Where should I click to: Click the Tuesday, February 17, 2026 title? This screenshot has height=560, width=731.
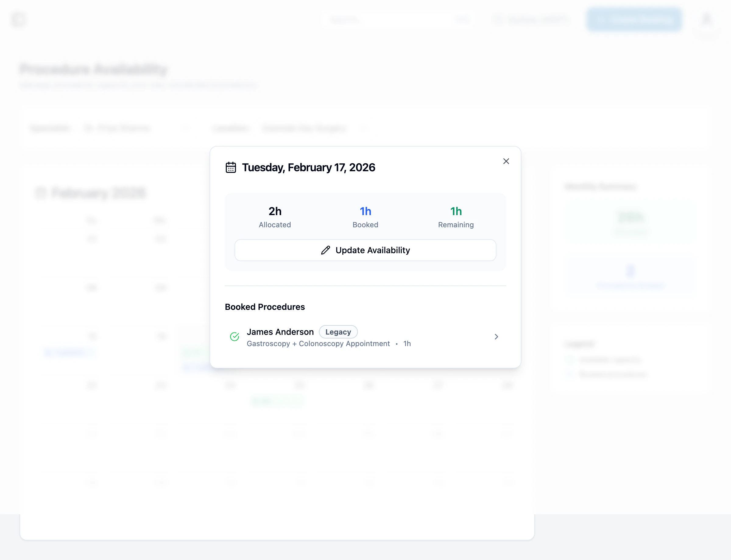point(308,167)
